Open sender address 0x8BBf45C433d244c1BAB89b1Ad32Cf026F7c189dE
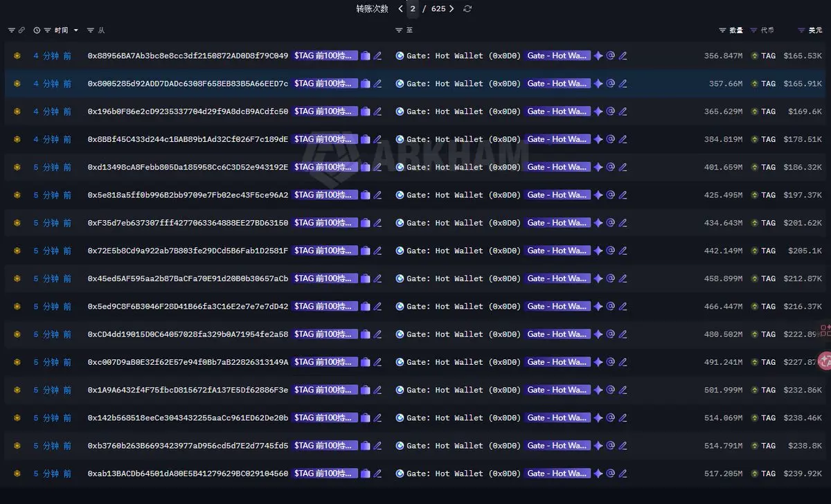Viewport: 831px width, 504px height. [x=188, y=139]
